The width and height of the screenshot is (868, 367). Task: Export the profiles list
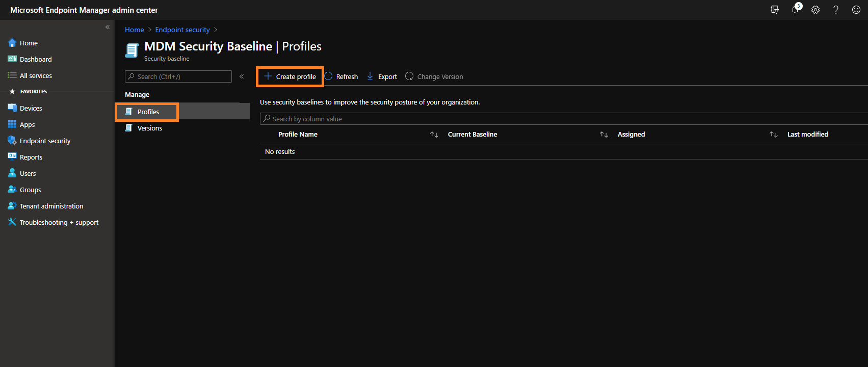[382, 76]
